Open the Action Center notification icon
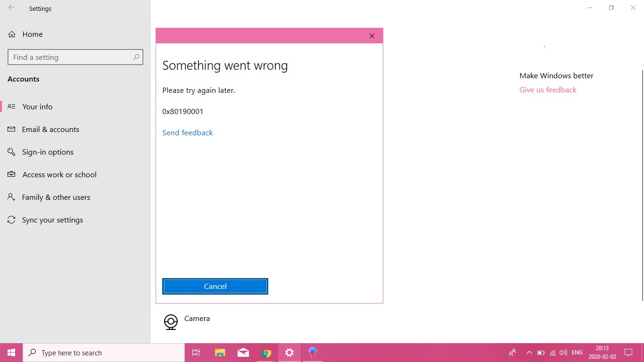 click(628, 352)
